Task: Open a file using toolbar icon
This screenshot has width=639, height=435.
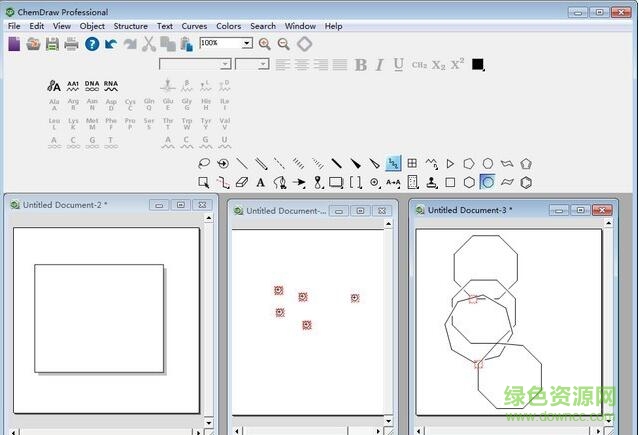Action: 33,44
